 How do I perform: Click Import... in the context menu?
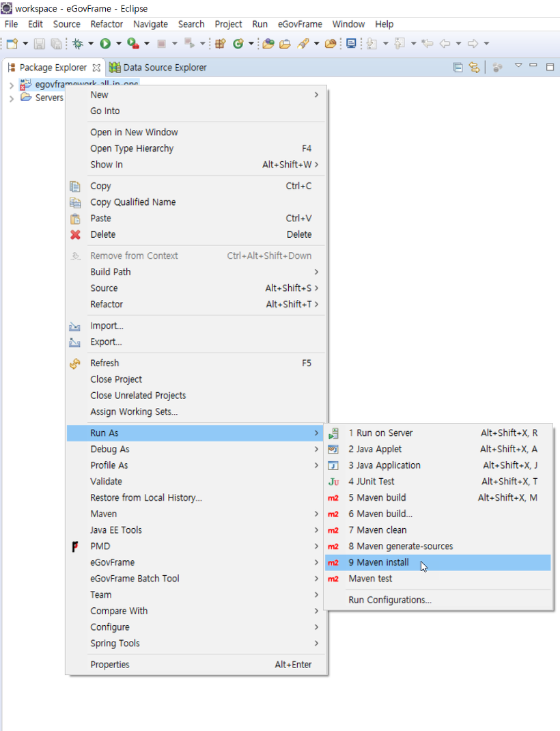(x=197, y=326)
